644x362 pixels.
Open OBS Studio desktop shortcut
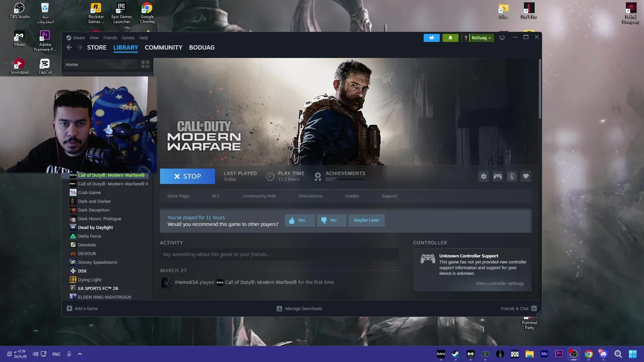[19, 11]
